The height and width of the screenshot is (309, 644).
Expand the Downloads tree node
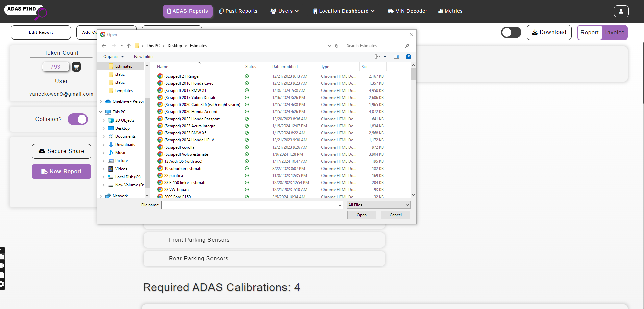point(104,145)
